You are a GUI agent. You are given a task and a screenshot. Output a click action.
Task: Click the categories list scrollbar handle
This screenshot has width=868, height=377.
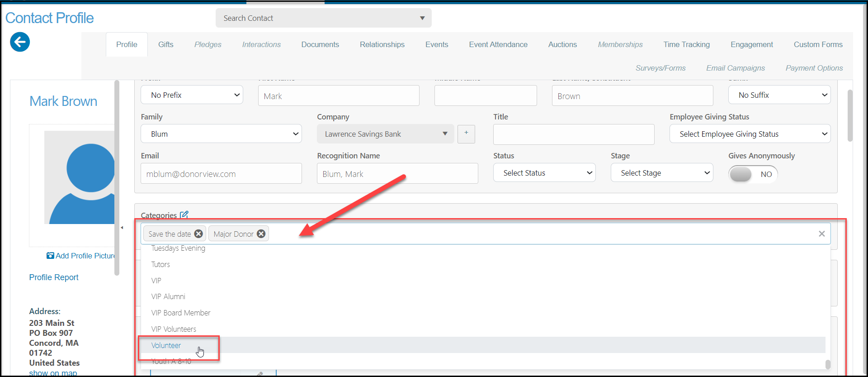tap(828, 364)
